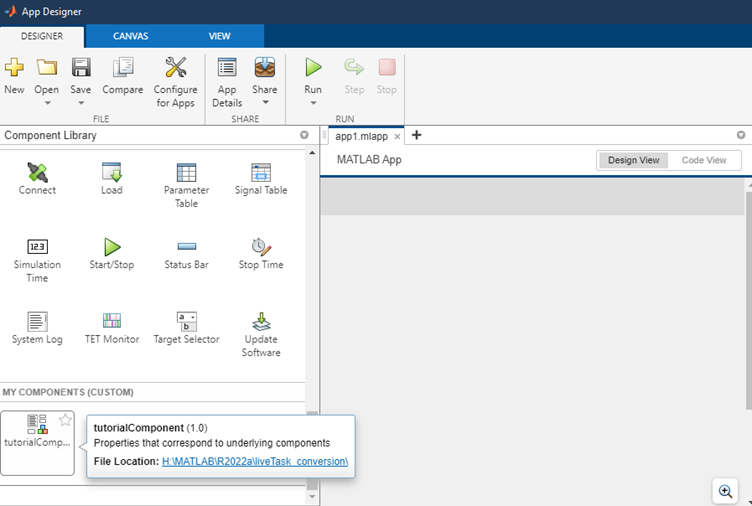Open the liveTask_conversion file location link
This screenshot has height=506, width=752.
255,461
